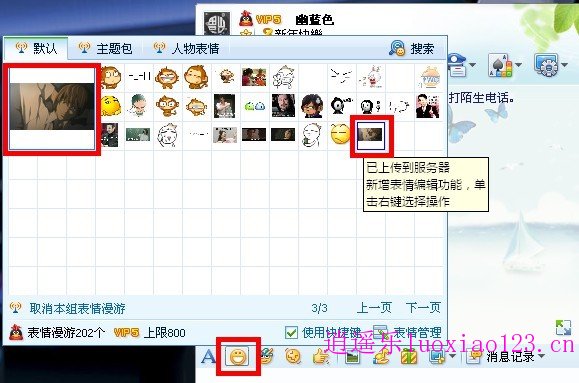579x383 pixels.
Task: Click the screenshot capture icon
Action: 437,357
